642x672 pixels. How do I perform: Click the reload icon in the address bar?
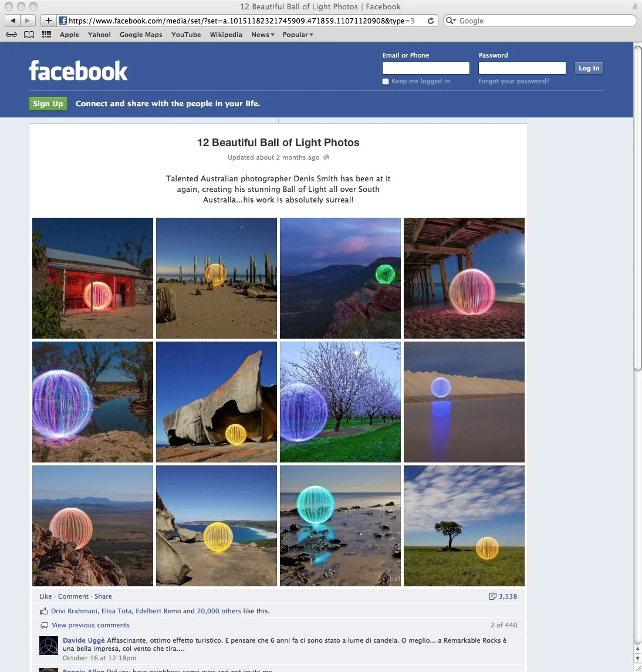430,21
